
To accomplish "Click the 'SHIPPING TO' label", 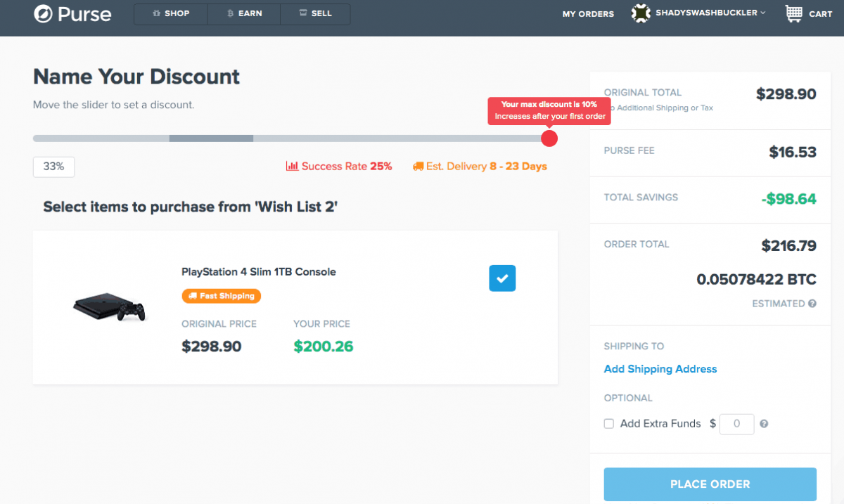I will point(634,346).
